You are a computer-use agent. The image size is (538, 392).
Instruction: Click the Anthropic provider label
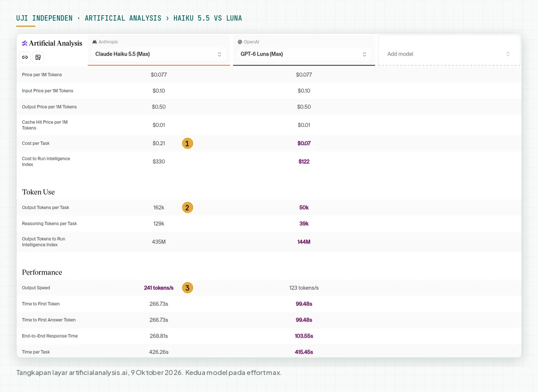coord(105,42)
